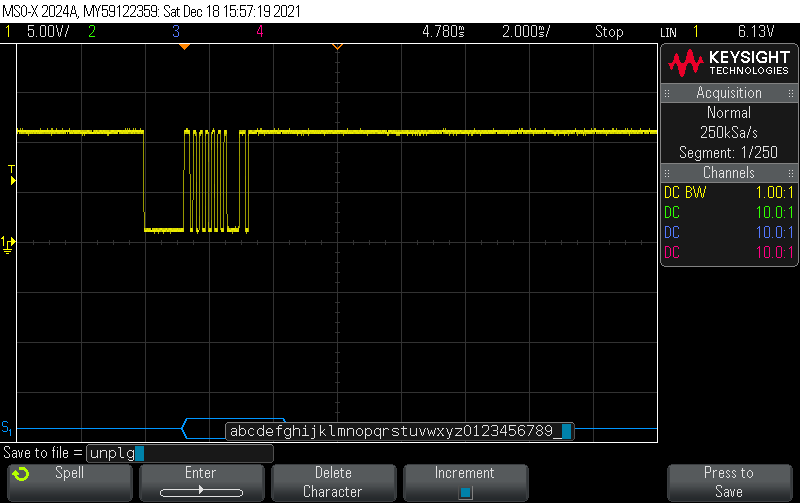Select channel 2 indicator in top bar

92,32
